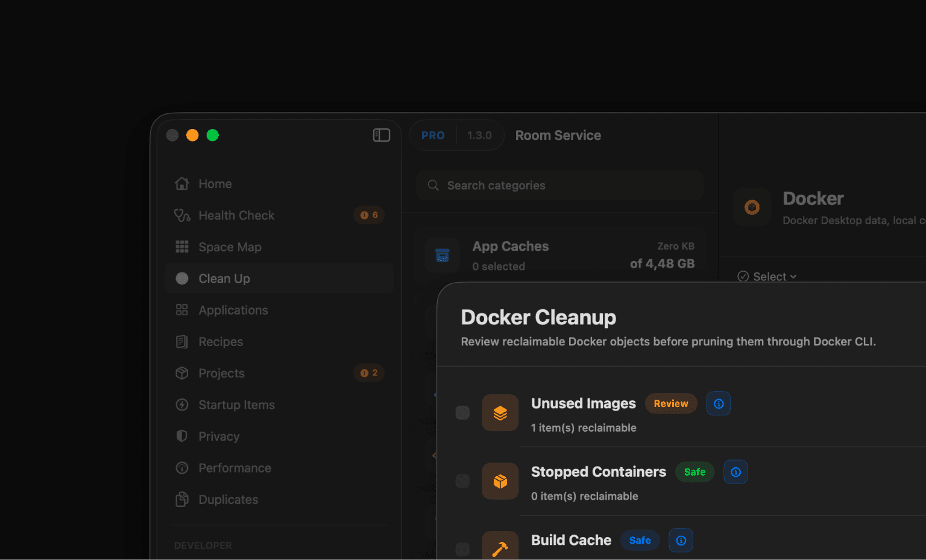Click the Duplicates documents icon
Image resolution: width=926 pixels, height=560 pixels.
[x=182, y=499]
